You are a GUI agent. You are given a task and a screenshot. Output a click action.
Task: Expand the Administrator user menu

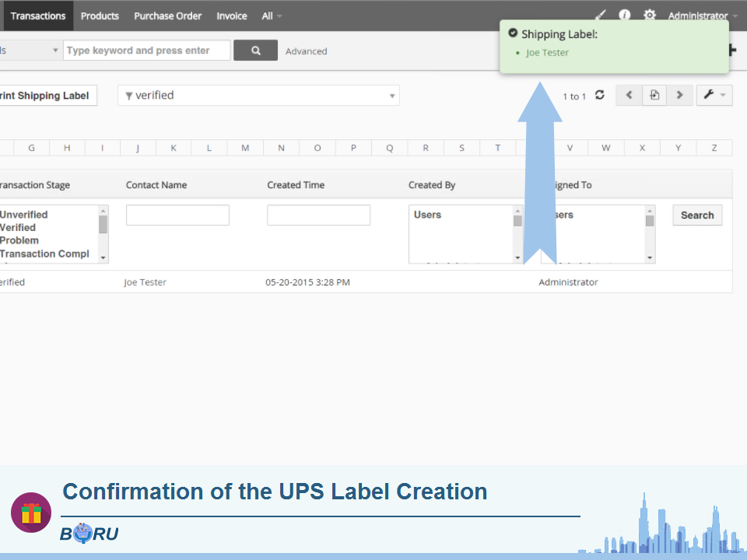[702, 16]
